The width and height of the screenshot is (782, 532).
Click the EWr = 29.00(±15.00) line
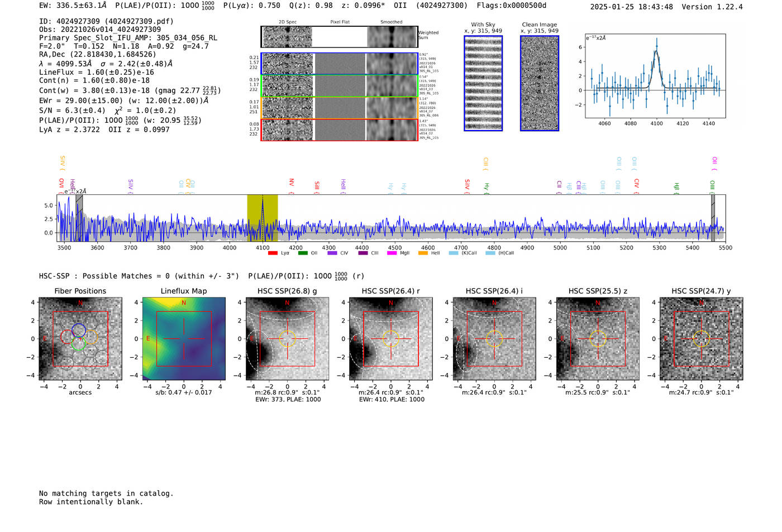coord(124,100)
